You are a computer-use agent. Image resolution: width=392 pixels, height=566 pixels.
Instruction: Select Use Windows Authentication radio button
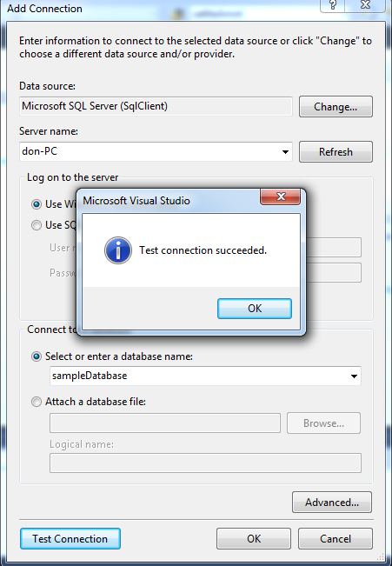37,204
